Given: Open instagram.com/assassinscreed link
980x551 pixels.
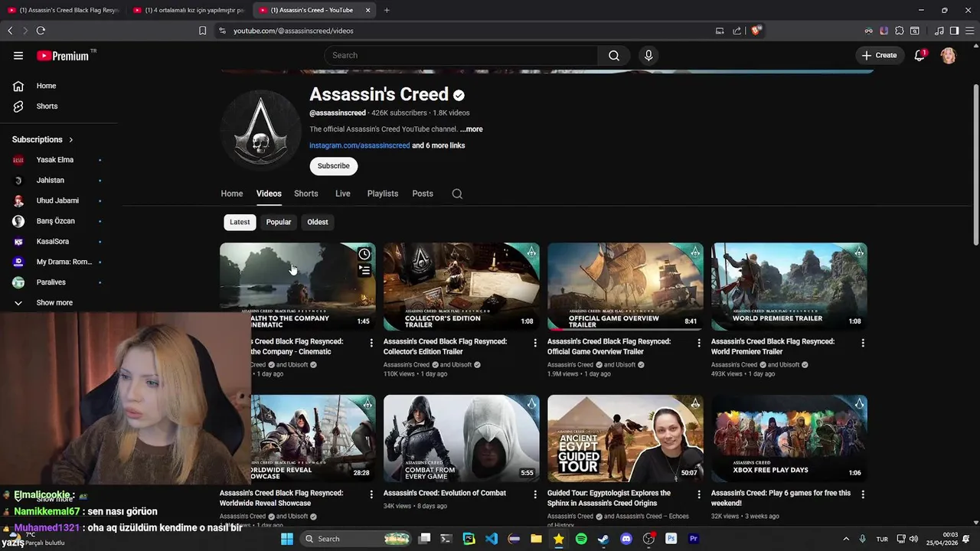Looking at the screenshot, I should [x=360, y=145].
